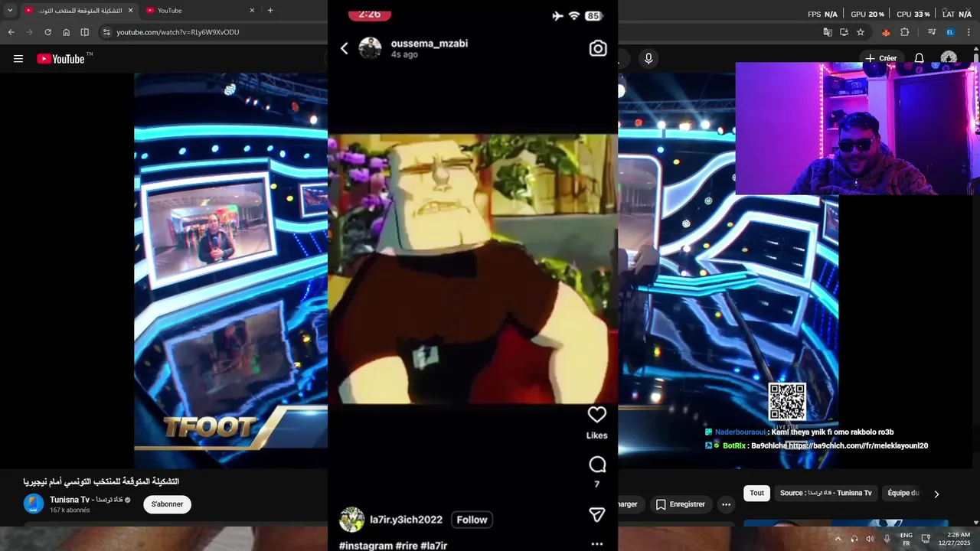Open la7ir.y3ich2022 username link

[406, 520]
